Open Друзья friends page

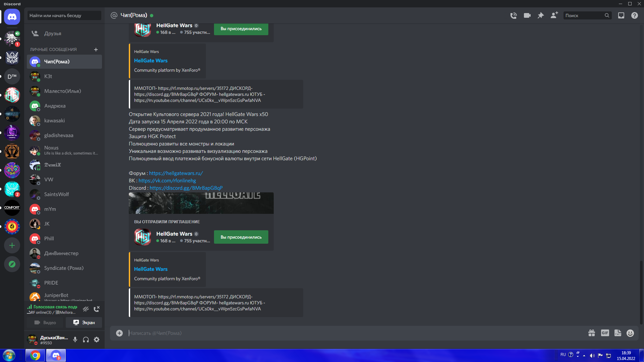coord(64,34)
